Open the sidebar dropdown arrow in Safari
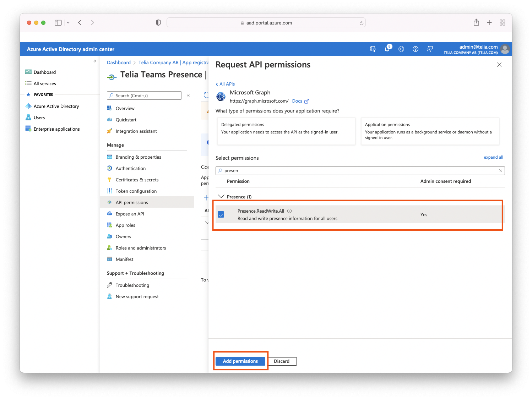This screenshot has width=532, height=399. 68,23
